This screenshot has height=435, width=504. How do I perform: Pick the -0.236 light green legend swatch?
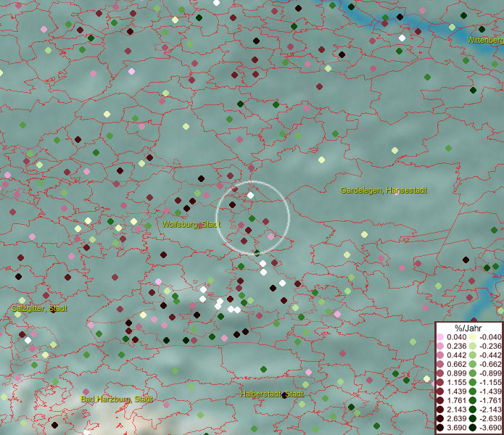click(473, 346)
